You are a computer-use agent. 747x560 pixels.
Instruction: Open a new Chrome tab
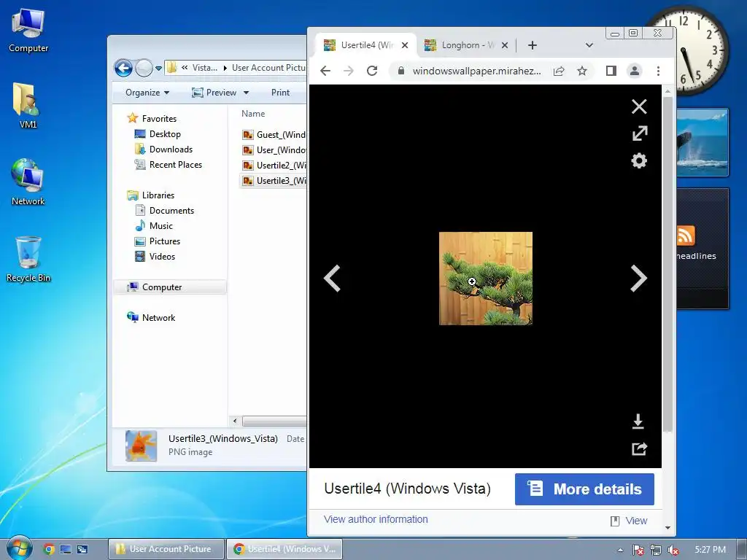(533, 45)
